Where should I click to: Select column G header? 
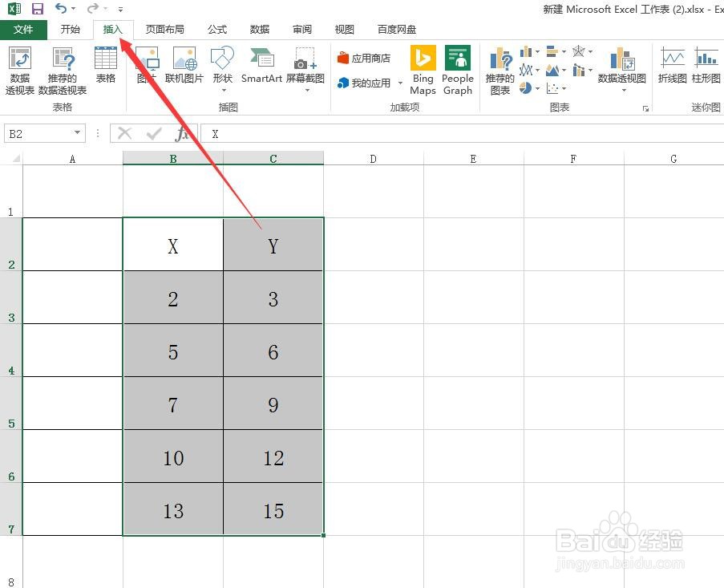[673, 159]
